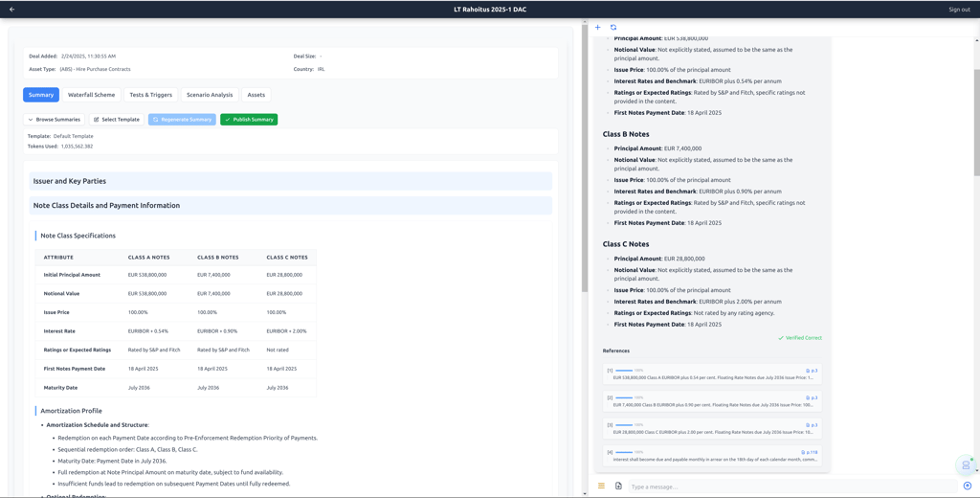The height and width of the screenshot is (498, 980).
Task: Open the orange chat menu hamburger icon
Action: point(601,486)
